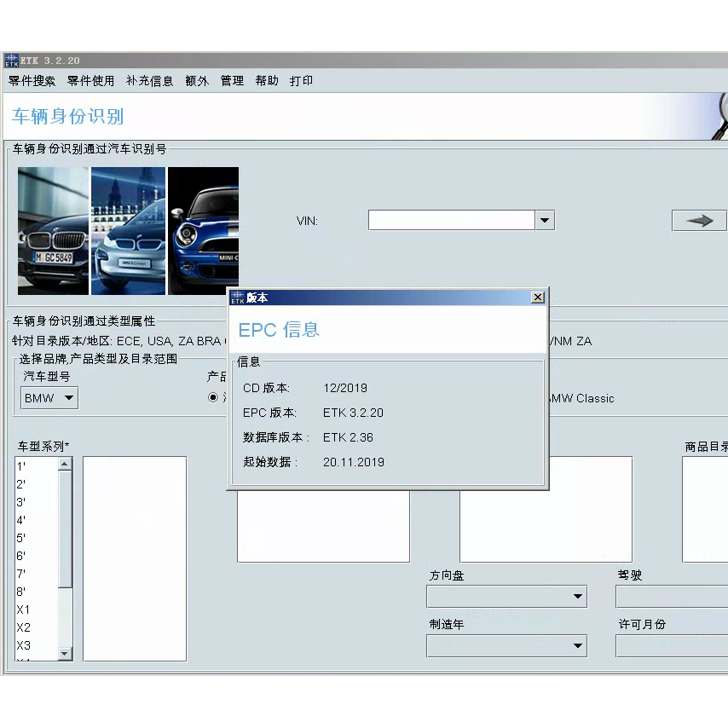Select X3 in 车型系列 list
Viewport: 728px width, 728px height.
[x=37, y=646]
